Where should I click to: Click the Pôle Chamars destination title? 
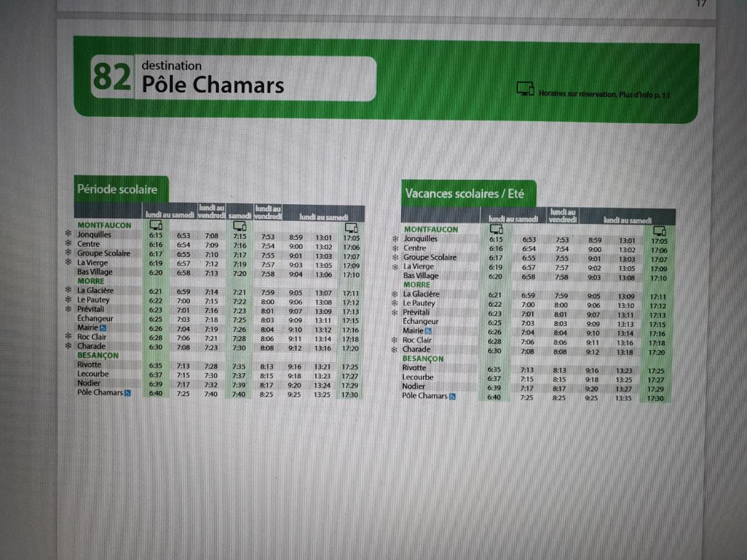pos(213,84)
